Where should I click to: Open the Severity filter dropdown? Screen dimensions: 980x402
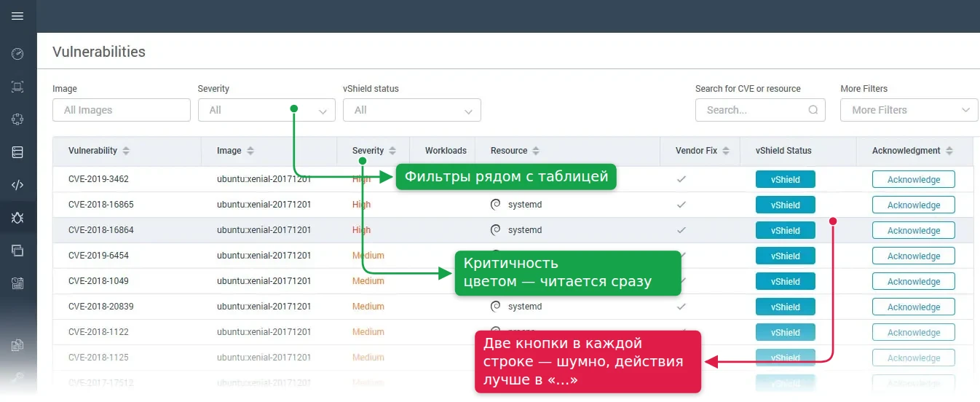(266, 110)
